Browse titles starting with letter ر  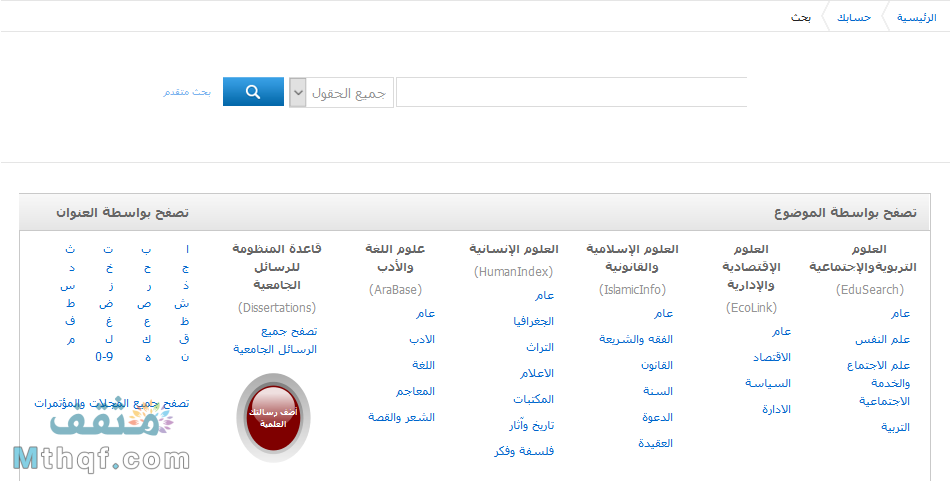(x=149, y=287)
